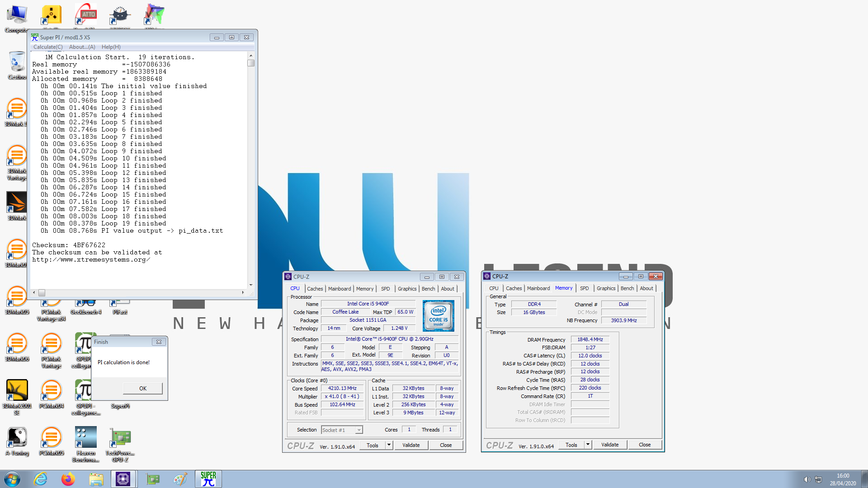Screen dimensions: 868x488
Task: Launch the black 3DMark desktop shortcut
Action: [x=17, y=206]
